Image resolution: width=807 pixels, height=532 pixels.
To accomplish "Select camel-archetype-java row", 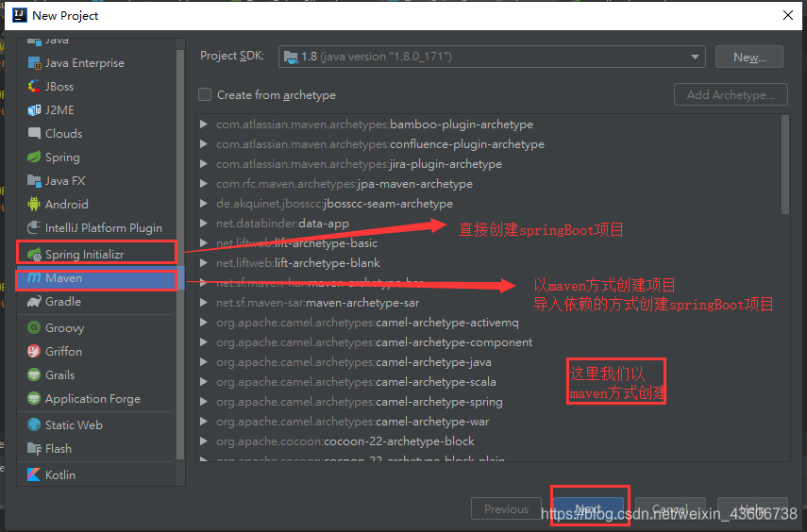I will [x=489, y=362].
